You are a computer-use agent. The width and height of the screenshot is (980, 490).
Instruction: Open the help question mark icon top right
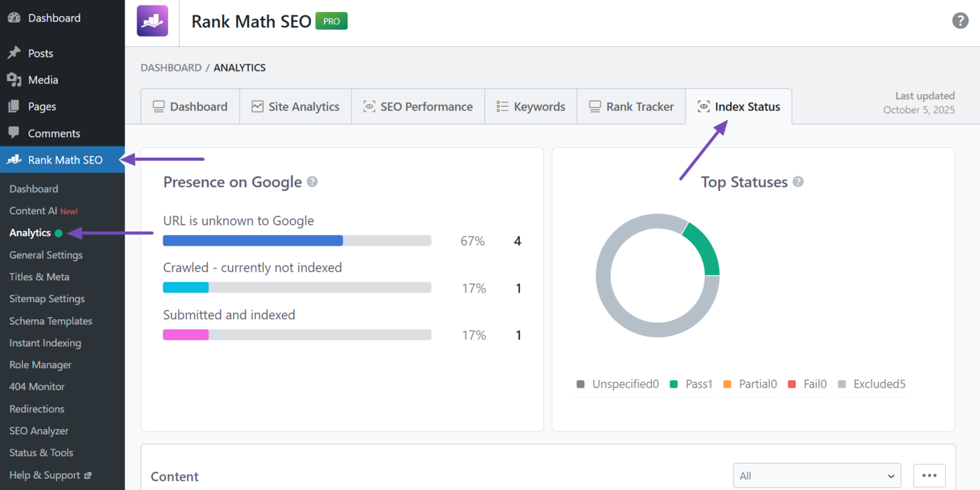coord(960,20)
